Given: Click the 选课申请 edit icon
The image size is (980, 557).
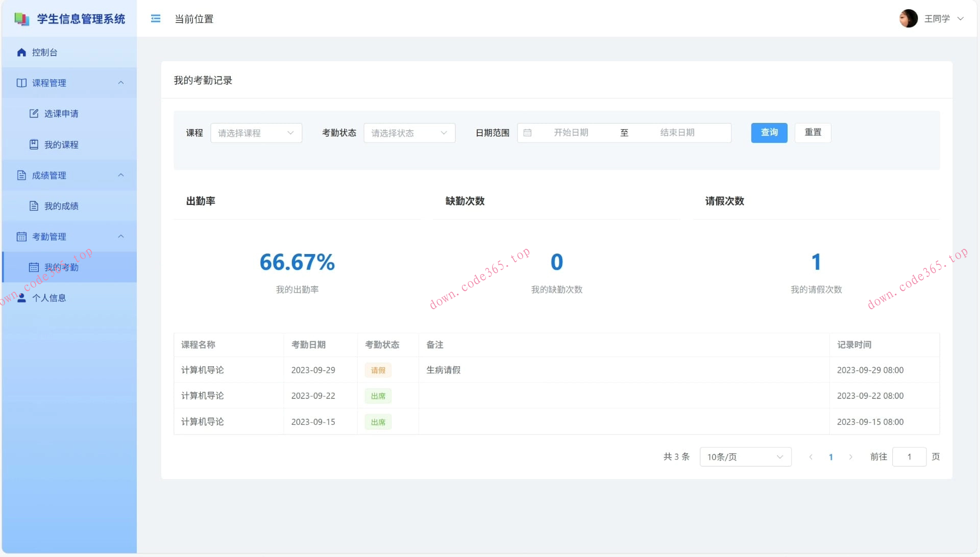Looking at the screenshot, I should [x=34, y=114].
